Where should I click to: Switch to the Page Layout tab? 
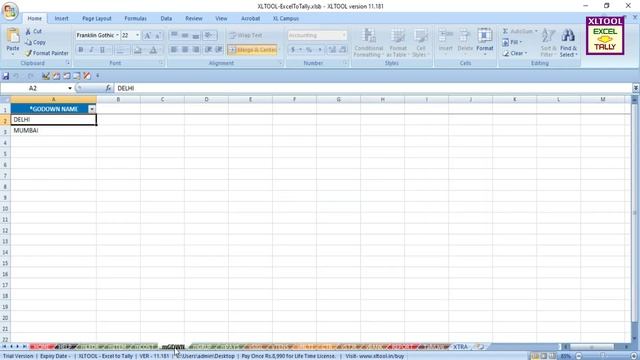pyautogui.click(x=97, y=18)
